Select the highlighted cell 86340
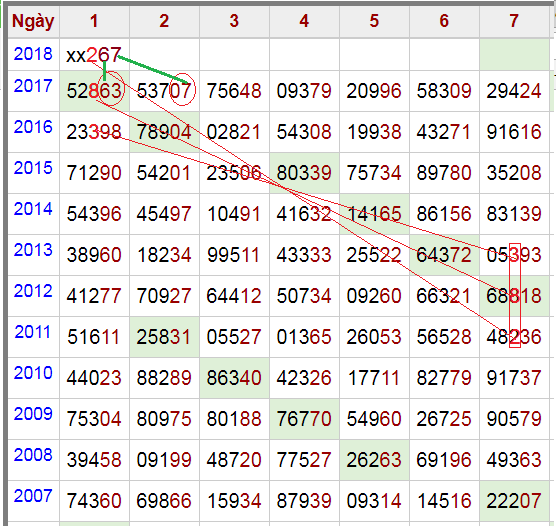The height and width of the screenshot is (526, 556). click(234, 378)
